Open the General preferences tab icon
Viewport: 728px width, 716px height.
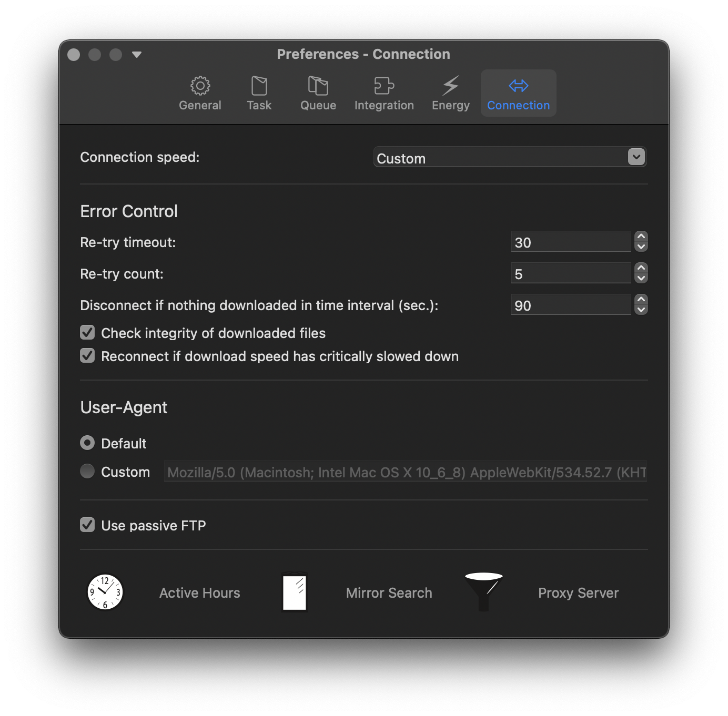200,86
